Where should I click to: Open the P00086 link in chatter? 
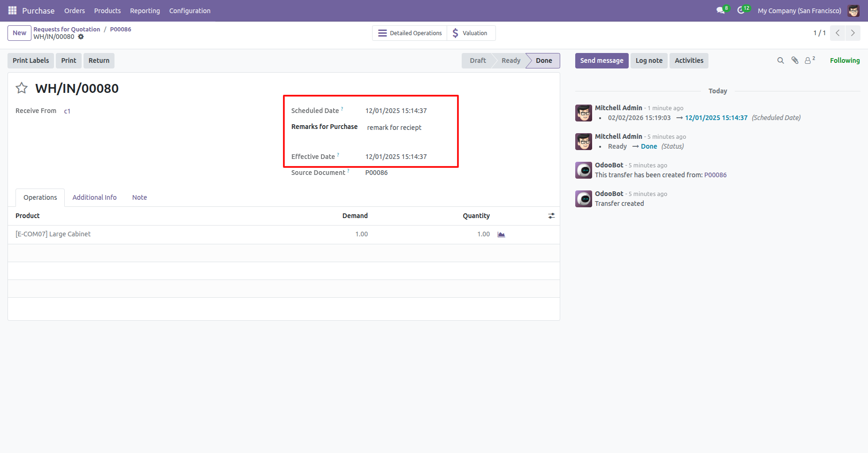(715, 175)
